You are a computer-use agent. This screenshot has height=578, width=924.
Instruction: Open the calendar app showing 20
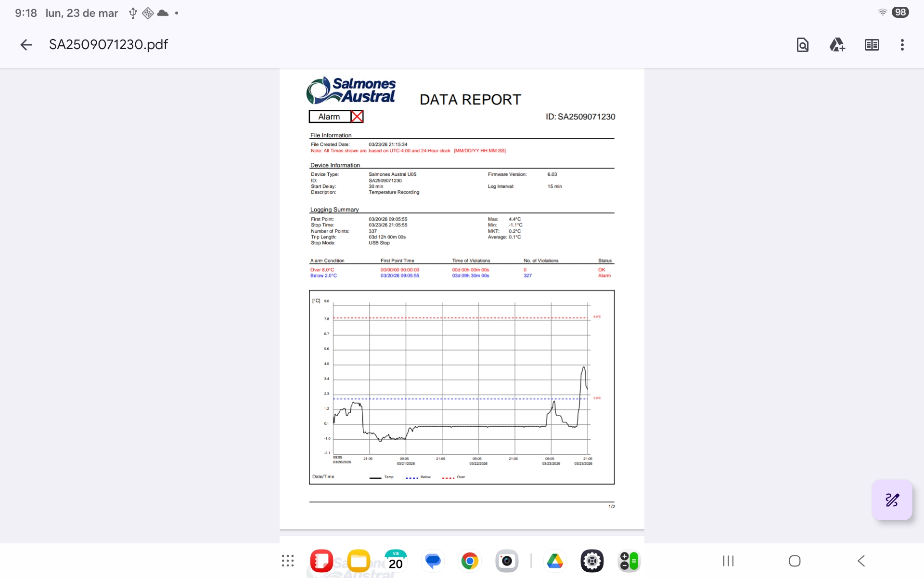pyautogui.click(x=396, y=561)
